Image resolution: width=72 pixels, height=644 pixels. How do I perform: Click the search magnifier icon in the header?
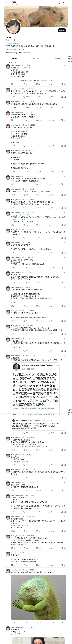point(64,3)
